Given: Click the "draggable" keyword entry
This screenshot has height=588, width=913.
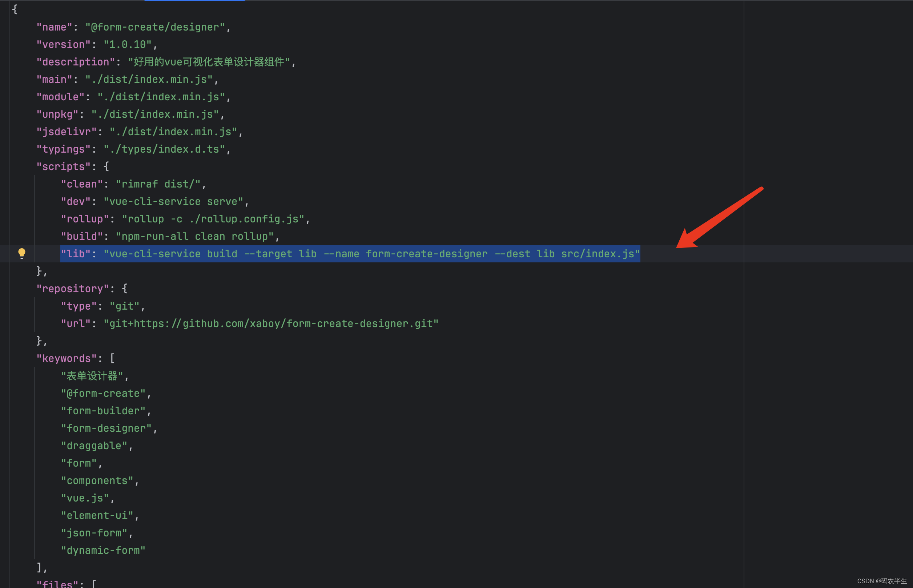Looking at the screenshot, I should tap(94, 446).
